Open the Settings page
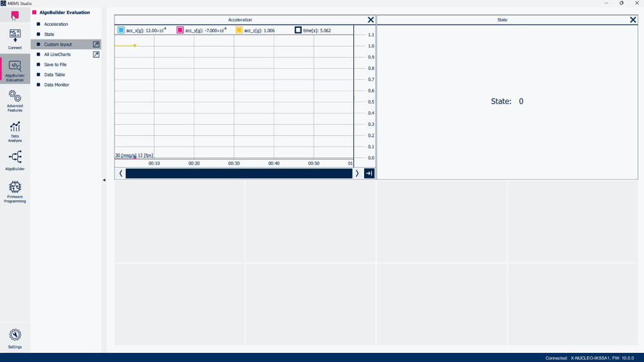This screenshot has width=644, height=362. [x=15, y=339]
